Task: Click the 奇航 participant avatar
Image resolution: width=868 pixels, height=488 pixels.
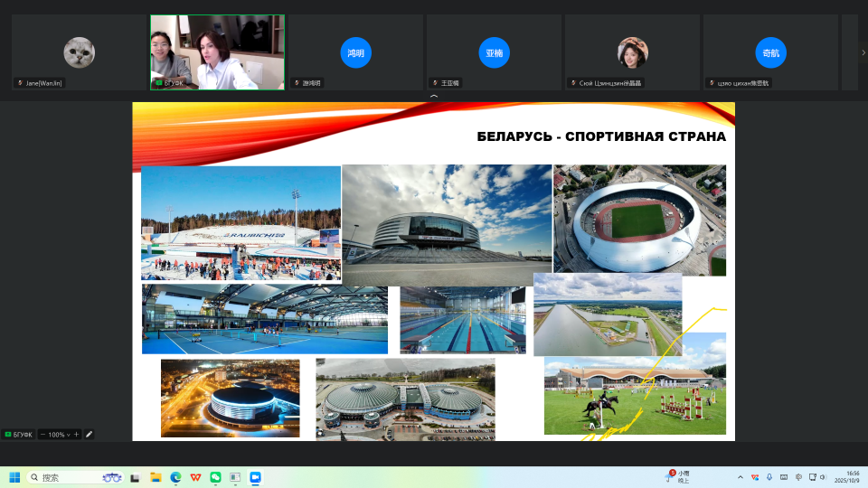Action: point(770,52)
